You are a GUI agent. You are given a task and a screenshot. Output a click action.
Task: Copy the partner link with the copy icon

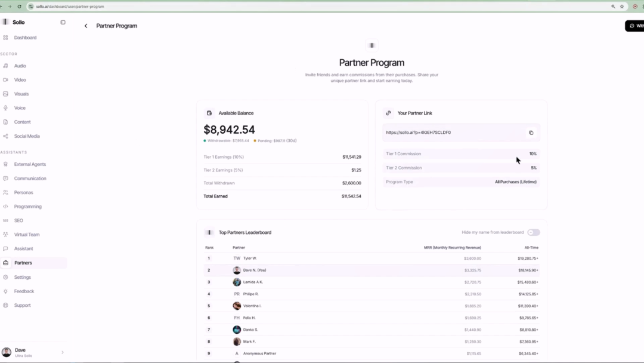531,133
